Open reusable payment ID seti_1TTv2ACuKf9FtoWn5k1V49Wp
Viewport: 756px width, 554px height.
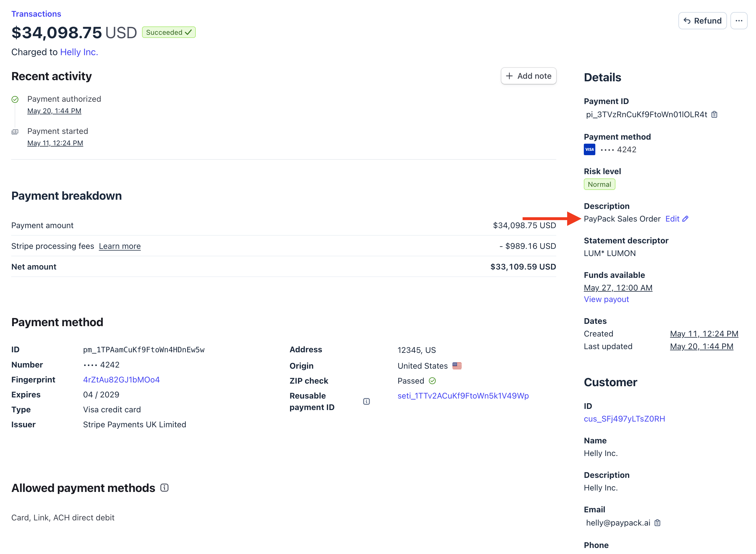[x=463, y=396]
